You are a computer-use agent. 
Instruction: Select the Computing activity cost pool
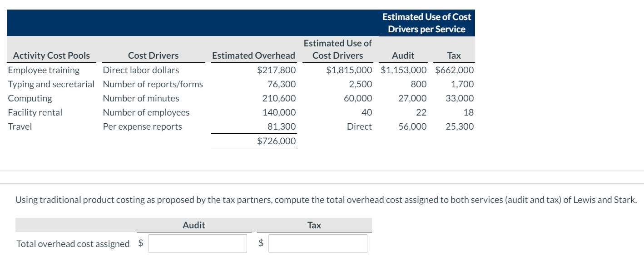(30, 98)
